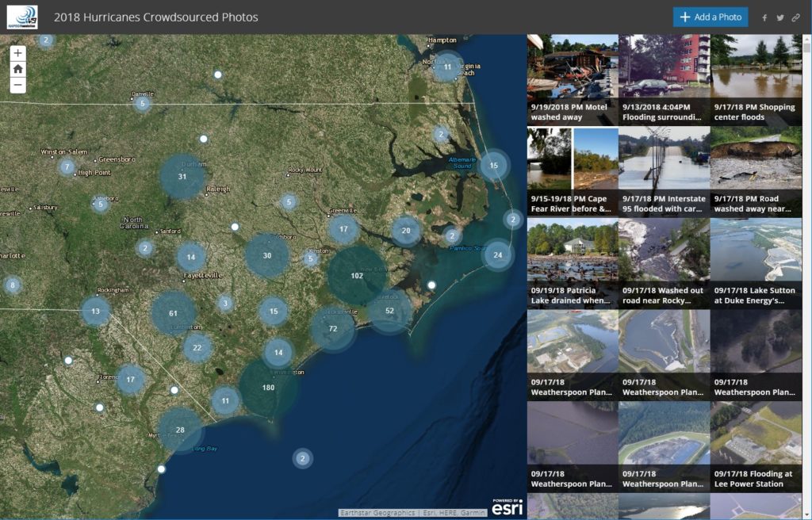
Task: Select the 24 cluster on the Outer Banks
Action: click(498, 254)
